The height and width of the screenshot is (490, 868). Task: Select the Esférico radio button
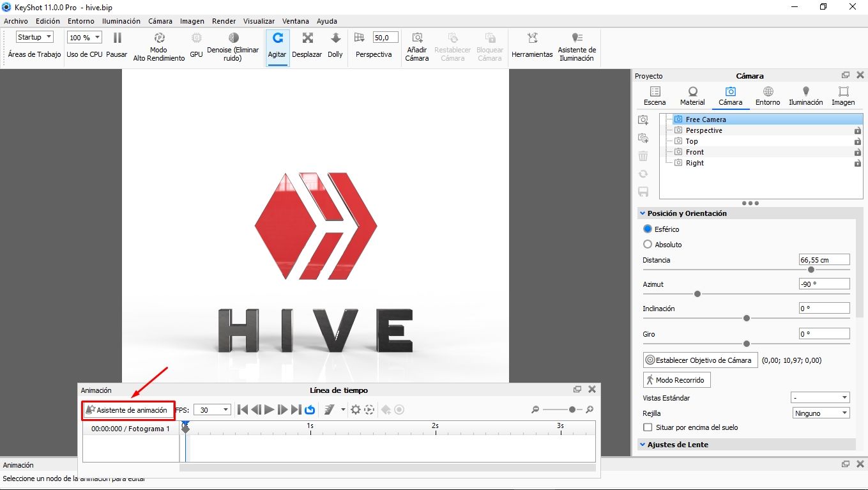(x=648, y=229)
